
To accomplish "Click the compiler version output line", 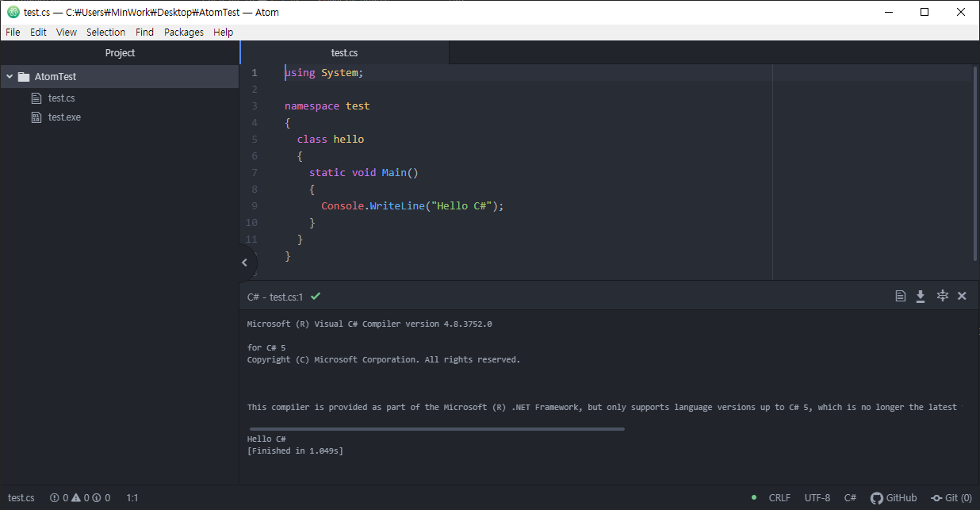I will 369,324.
